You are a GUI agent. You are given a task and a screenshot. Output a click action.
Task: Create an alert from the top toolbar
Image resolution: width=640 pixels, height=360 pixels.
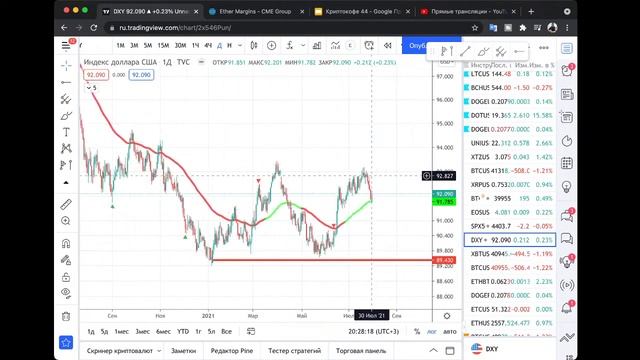(x=369, y=45)
